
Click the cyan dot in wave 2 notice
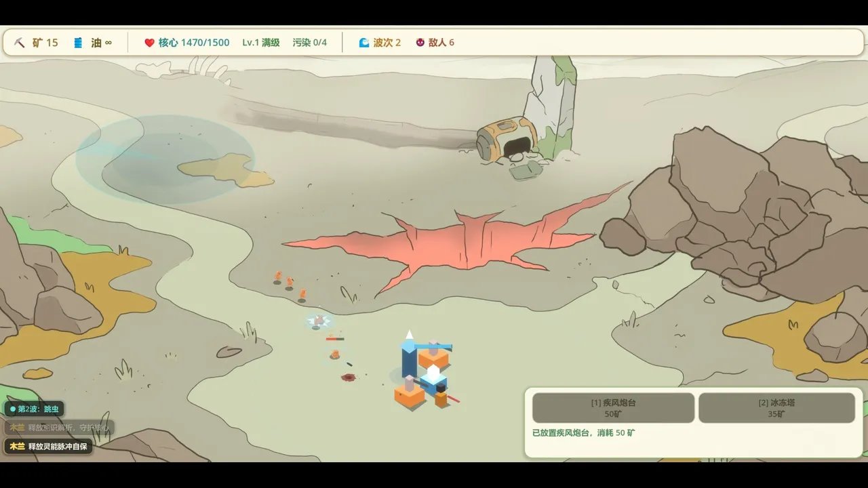[13, 409]
